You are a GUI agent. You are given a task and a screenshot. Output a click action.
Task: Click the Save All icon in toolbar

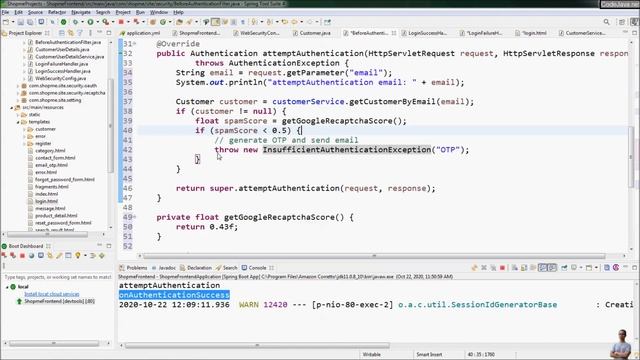point(30,22)
